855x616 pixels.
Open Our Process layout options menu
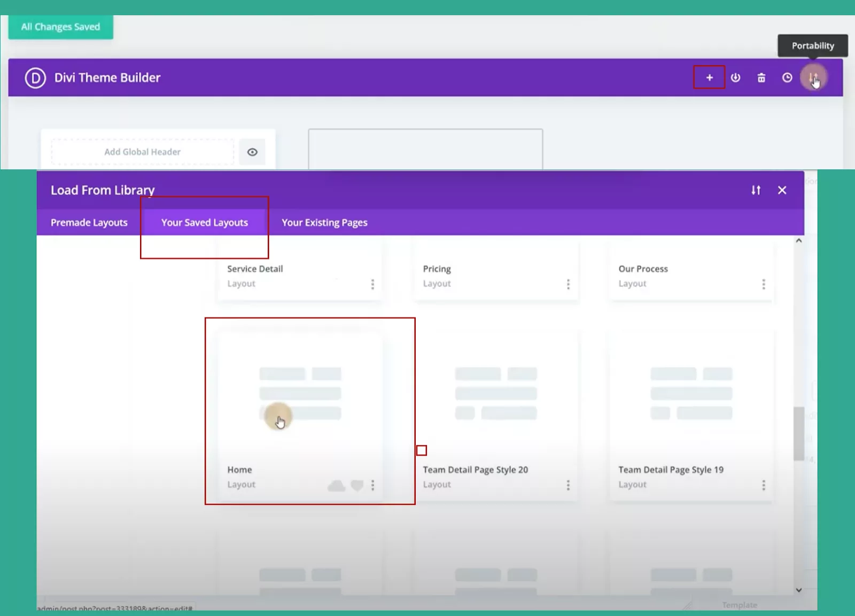click(x=764, y=284)
